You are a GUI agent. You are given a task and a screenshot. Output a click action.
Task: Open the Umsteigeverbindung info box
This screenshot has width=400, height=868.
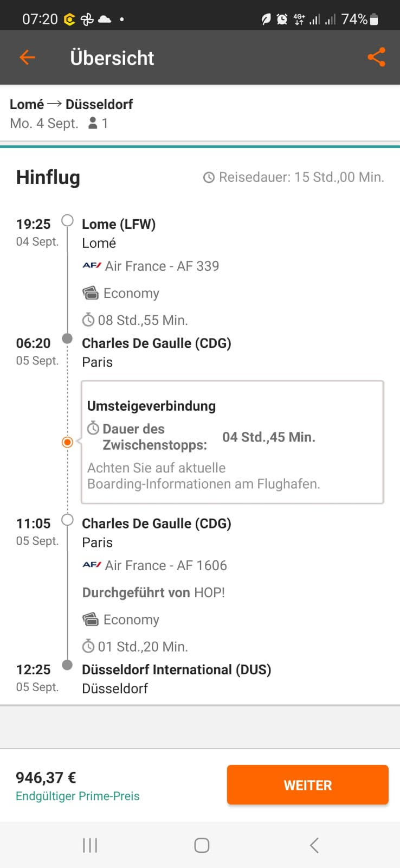point(232,442)
